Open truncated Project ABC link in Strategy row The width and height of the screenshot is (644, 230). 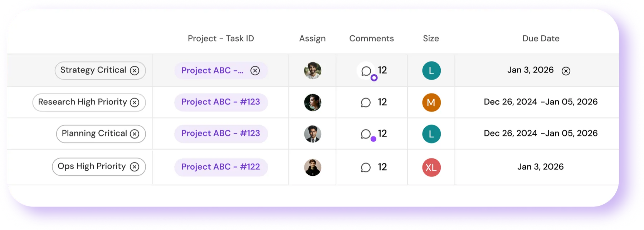click(x=212, y=70)
